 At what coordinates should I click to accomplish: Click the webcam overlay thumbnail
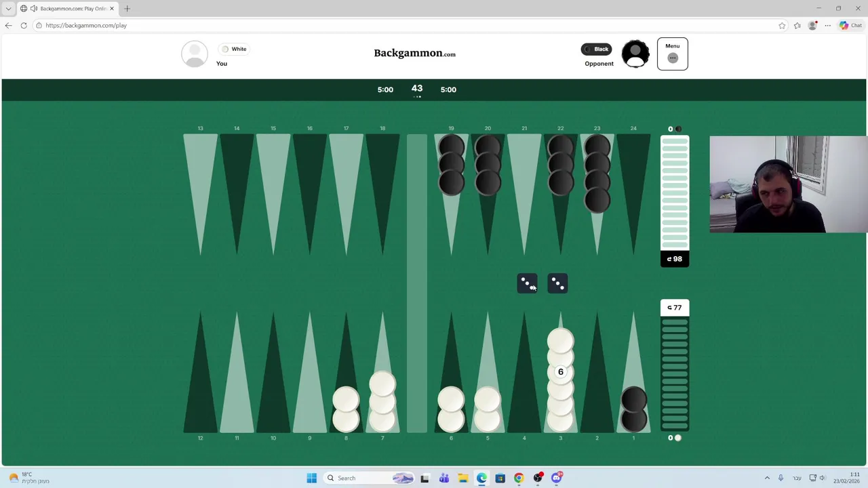coord(788,184)
